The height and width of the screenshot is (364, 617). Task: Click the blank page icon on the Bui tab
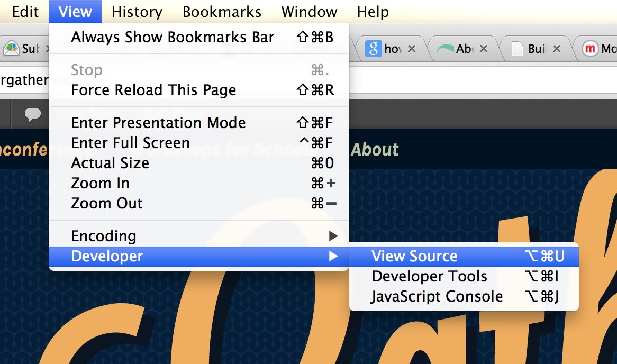(x=517, y=49)
